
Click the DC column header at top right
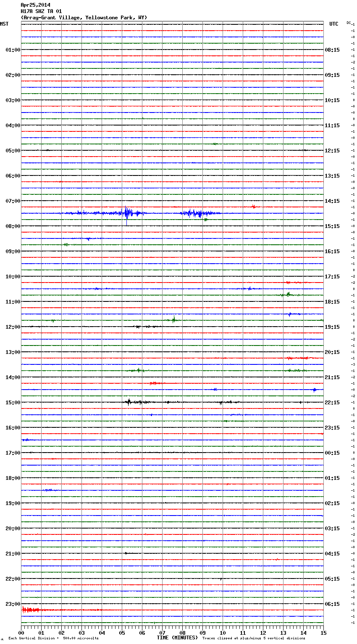click(x=349, y=23)
